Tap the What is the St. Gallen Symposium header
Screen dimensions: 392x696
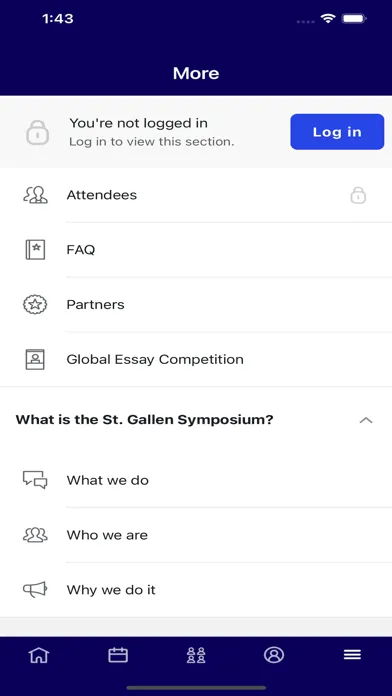click(x=196, y=420)
